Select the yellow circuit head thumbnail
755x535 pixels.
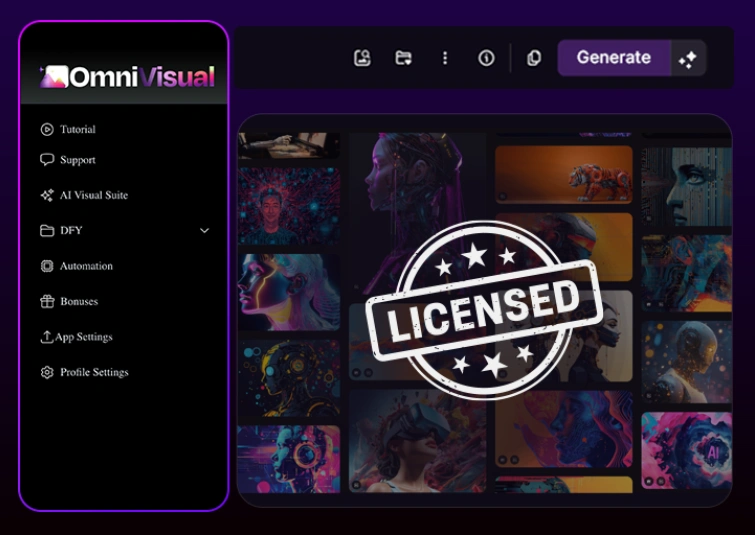click(289, 378)
